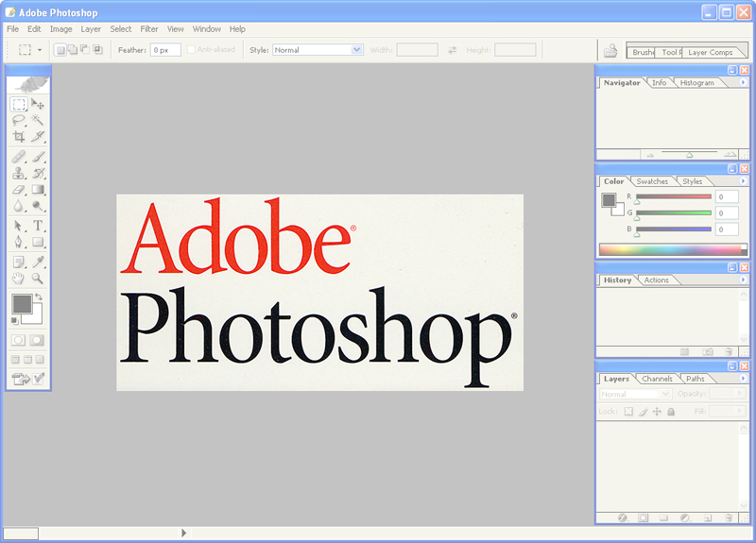Screen dimensions: 756x543
Task: Select the Brush tool
Action: coord(38,157)
